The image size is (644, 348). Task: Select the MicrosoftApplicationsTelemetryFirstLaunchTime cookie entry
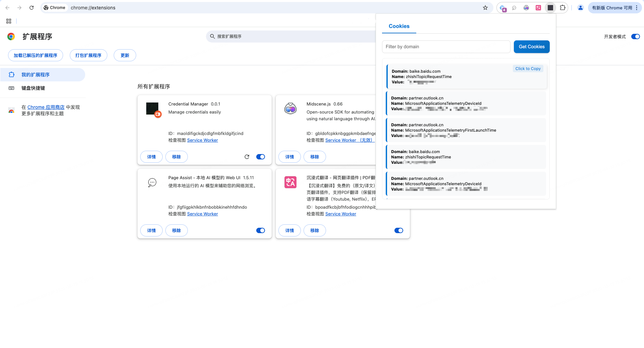[x=466, y=130]
